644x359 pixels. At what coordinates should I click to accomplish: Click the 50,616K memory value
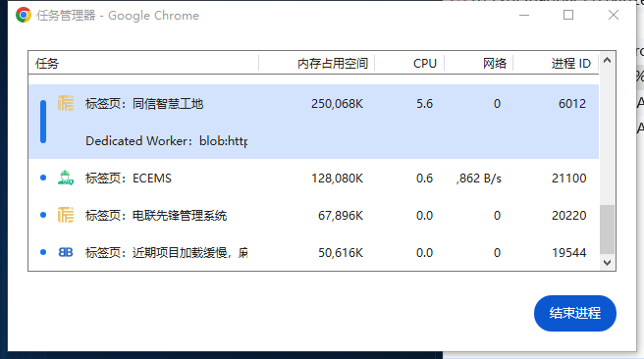[341, 252]
